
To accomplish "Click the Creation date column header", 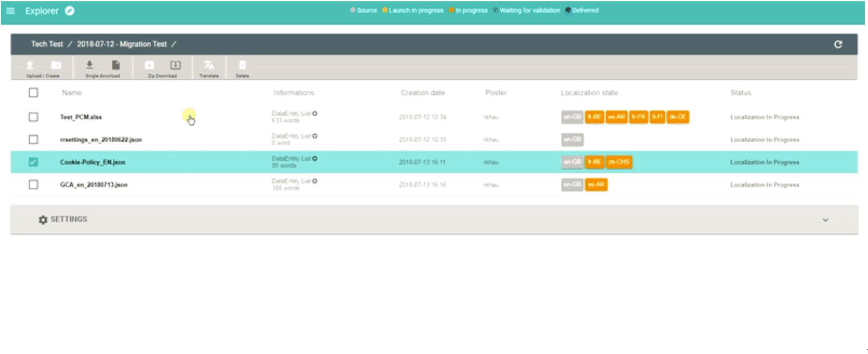I will [x=423, y=92].
